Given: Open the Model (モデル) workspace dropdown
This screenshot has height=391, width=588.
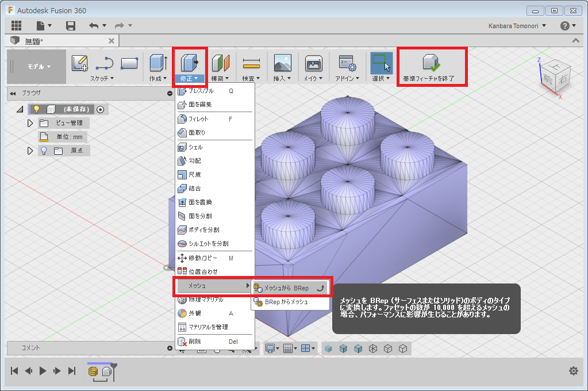Looking at the screenshot, I should tap(39, 67).
